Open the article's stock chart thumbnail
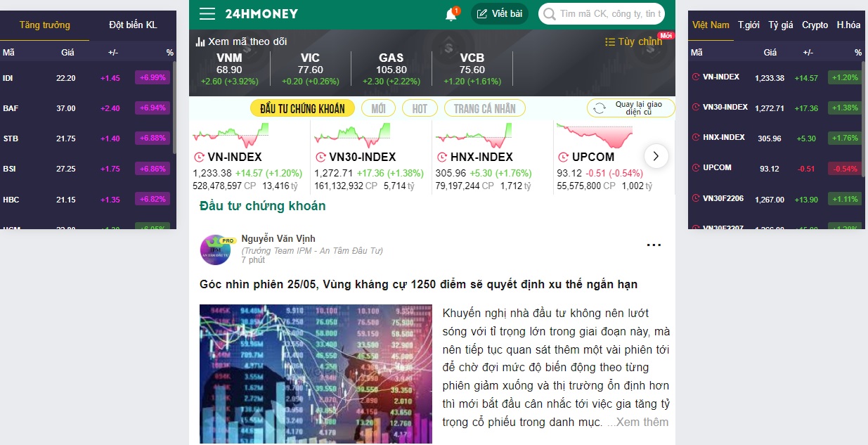 tap(316, 374)
